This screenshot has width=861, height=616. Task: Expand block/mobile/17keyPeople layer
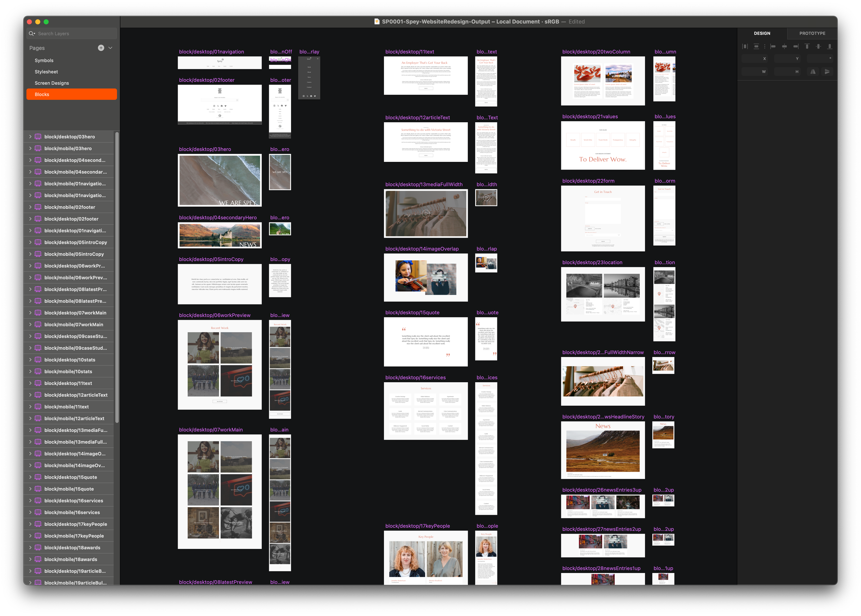(30, 535)
